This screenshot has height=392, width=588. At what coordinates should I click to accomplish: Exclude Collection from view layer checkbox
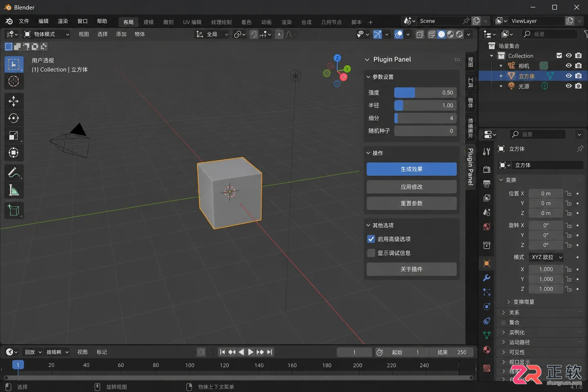pos(559,56)
